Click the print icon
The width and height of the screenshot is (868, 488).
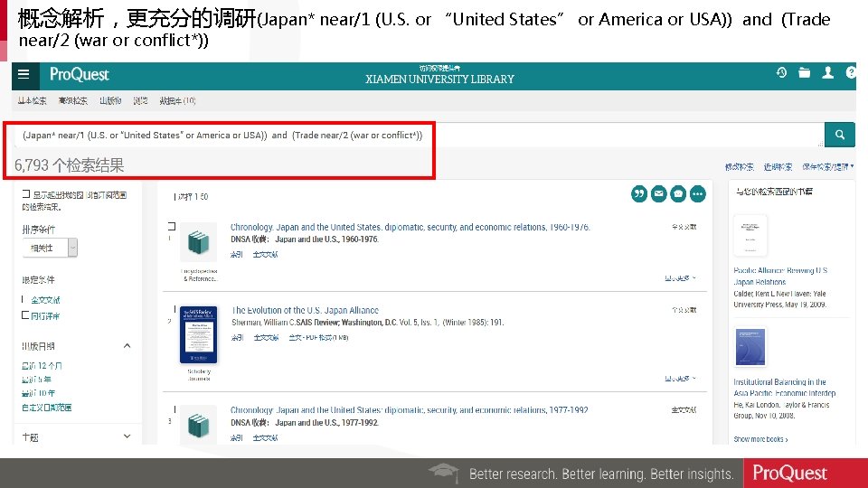[678, 194]
